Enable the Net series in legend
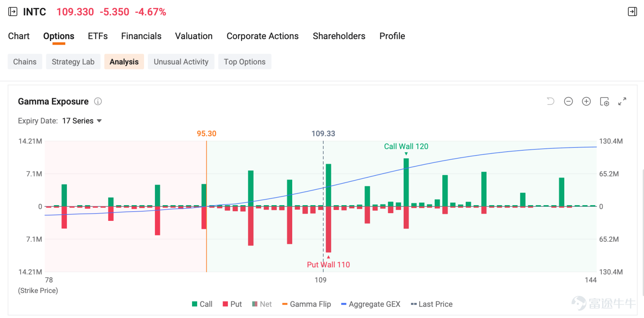Screen dimensions: 644x318 (262, 304)
